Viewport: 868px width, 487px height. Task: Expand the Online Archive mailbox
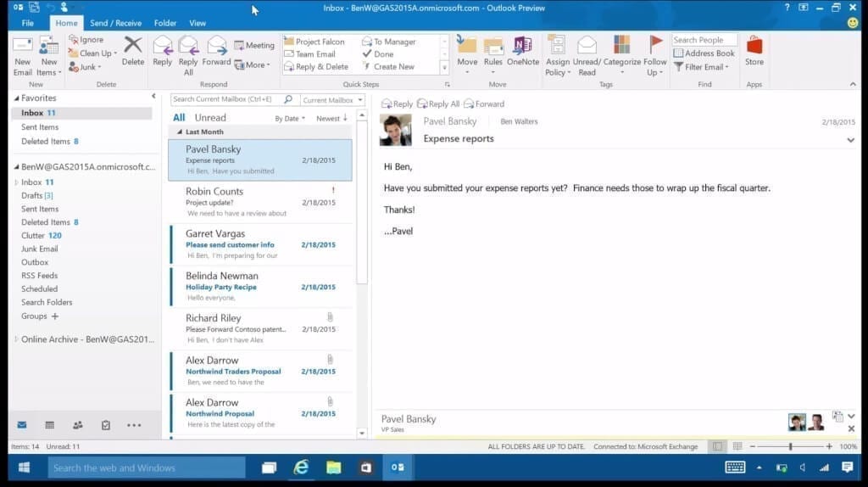[x=17, y=339]
